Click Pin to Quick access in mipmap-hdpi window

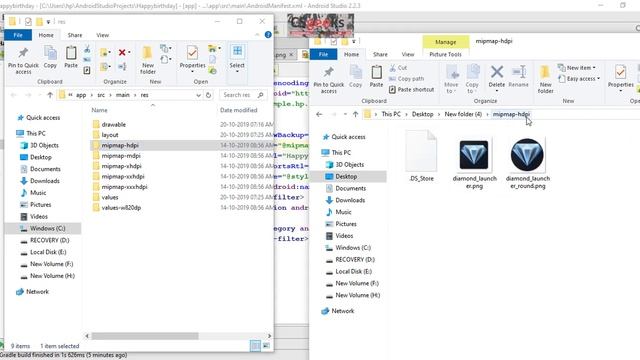[x=329, y=80]
